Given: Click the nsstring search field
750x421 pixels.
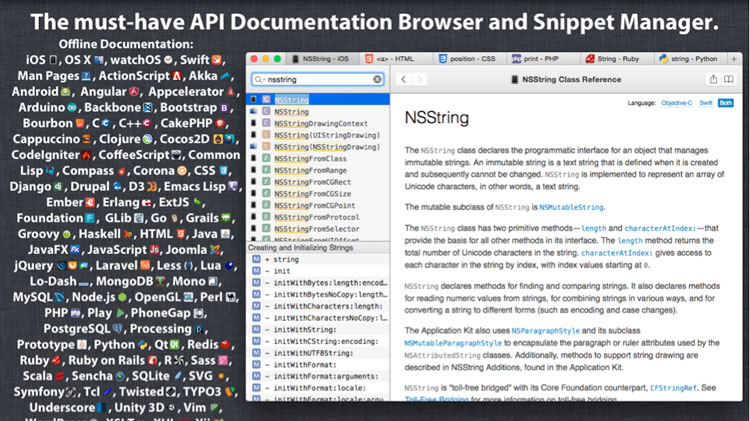Looking at the screenshot, I should [318, 79].
